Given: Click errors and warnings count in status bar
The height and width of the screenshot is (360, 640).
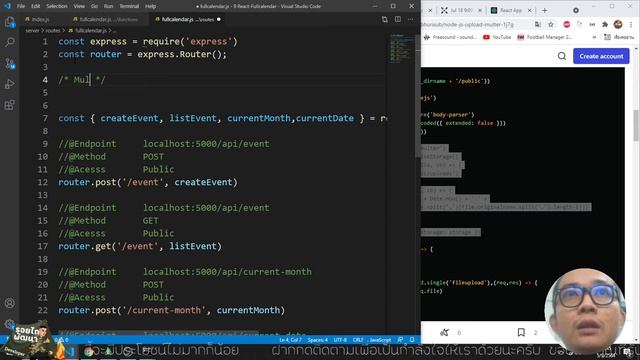Looking at the screenshot, I should point(62,340).
